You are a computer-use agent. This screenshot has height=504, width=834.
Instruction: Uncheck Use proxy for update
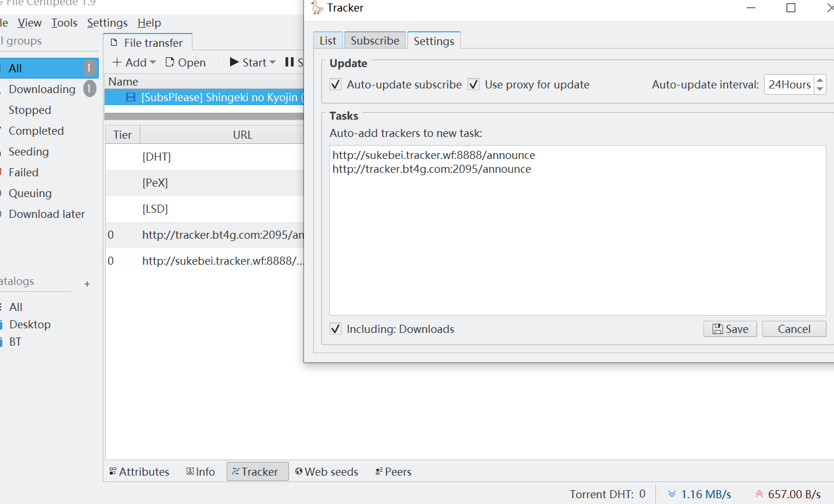473,84
